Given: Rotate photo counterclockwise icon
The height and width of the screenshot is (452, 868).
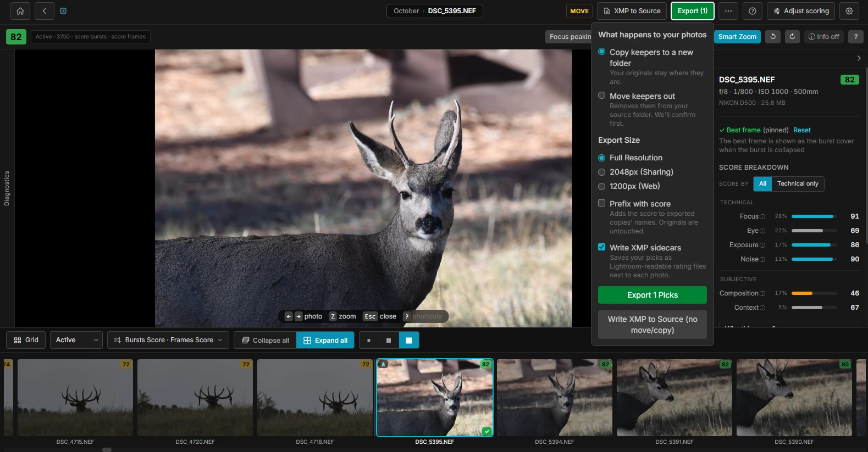Looking at the screenshot, I should click(773, 37).
